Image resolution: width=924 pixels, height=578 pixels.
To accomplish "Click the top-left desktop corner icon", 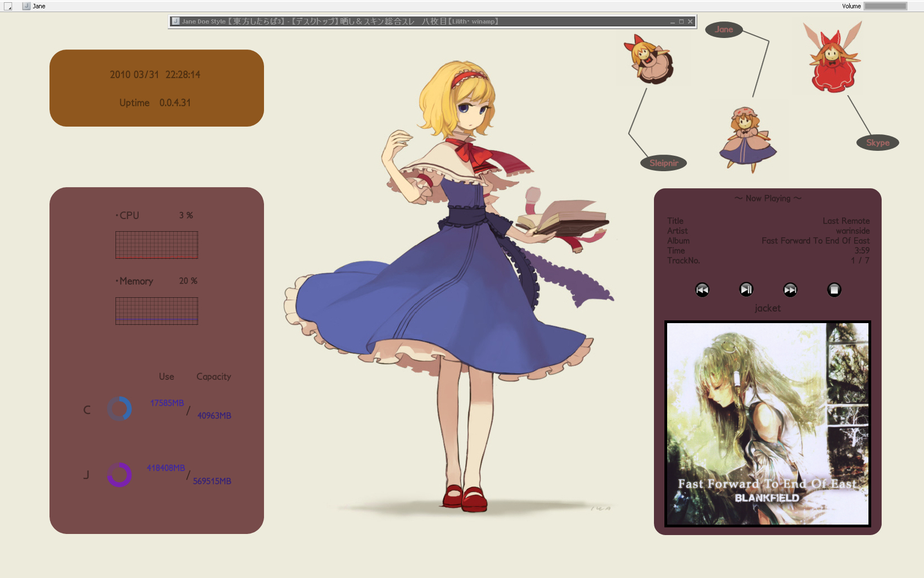I will pyautogui.click(x=8, y=6).
